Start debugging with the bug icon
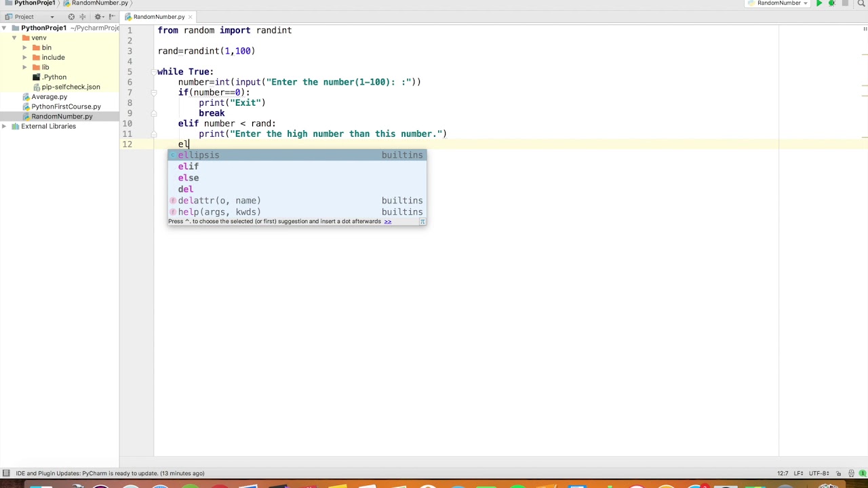The image size is (868, 488). click(832, 3)
